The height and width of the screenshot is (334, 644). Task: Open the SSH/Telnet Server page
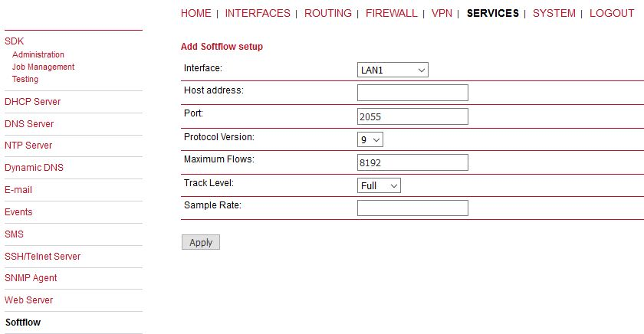click(42, 257)
